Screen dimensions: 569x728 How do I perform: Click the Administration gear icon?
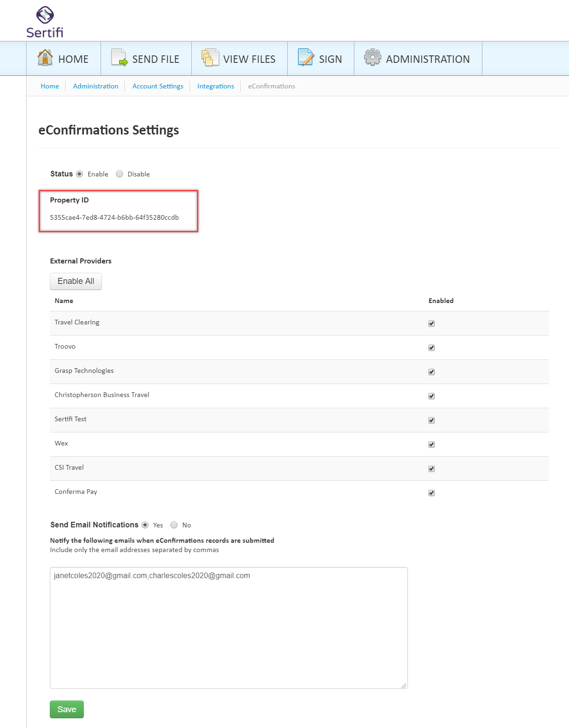tap(373, 57)
